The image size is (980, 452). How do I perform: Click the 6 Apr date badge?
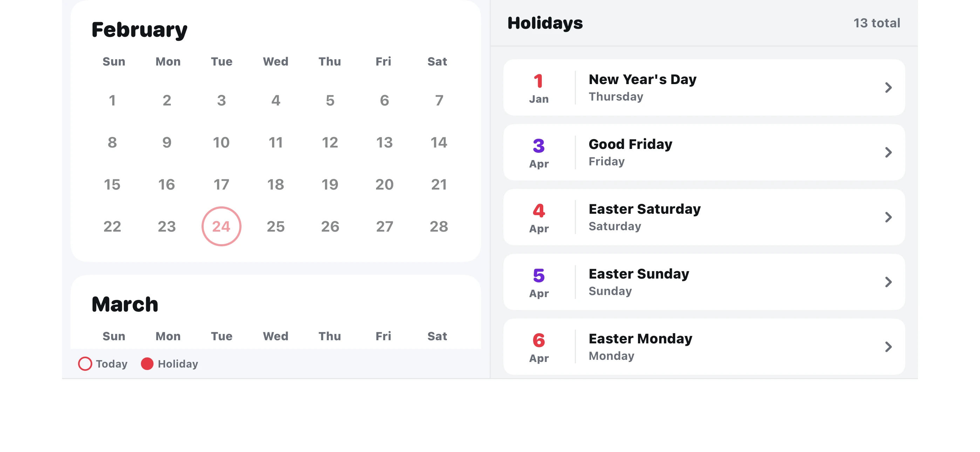[539, 347]
